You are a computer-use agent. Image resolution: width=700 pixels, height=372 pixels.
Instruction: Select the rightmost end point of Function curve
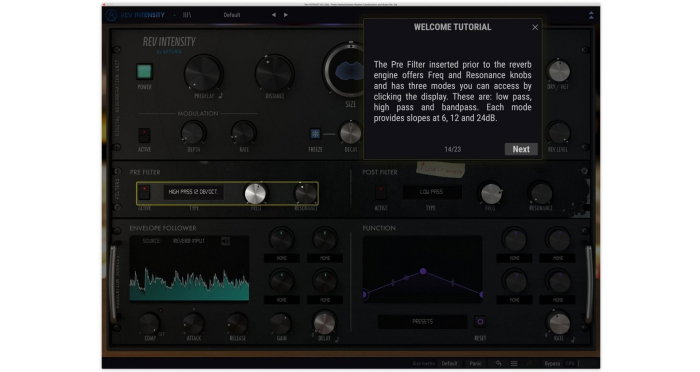click(x=481, y=295)
